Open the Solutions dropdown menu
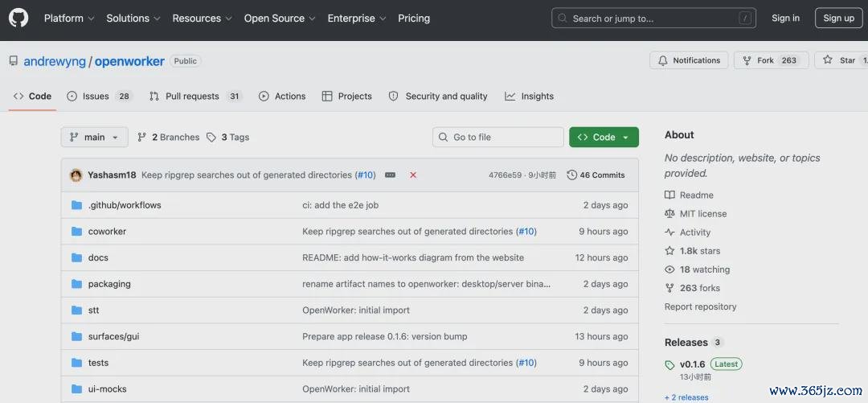Viewport: 868px width, 403px height. (133, 19)
